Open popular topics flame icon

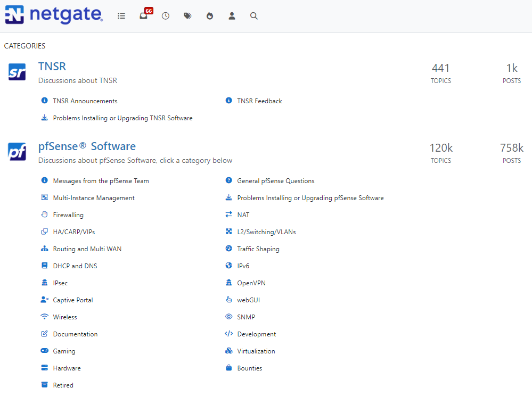point(210,16)
